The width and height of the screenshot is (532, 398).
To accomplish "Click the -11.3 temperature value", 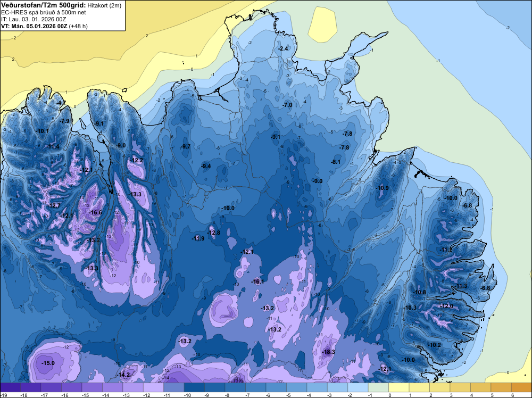I will point(461,286).
